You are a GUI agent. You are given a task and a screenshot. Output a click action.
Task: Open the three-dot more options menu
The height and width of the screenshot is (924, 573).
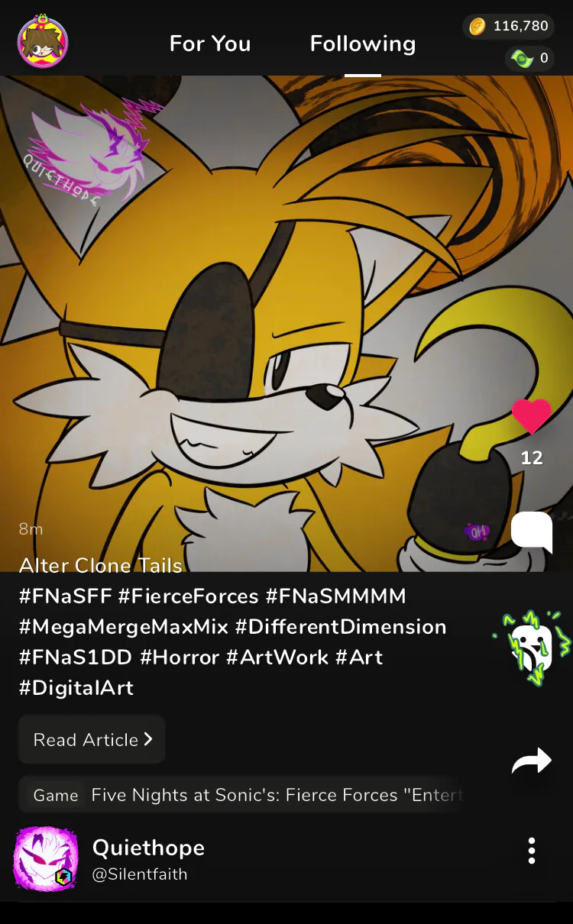tap(532, 851)
